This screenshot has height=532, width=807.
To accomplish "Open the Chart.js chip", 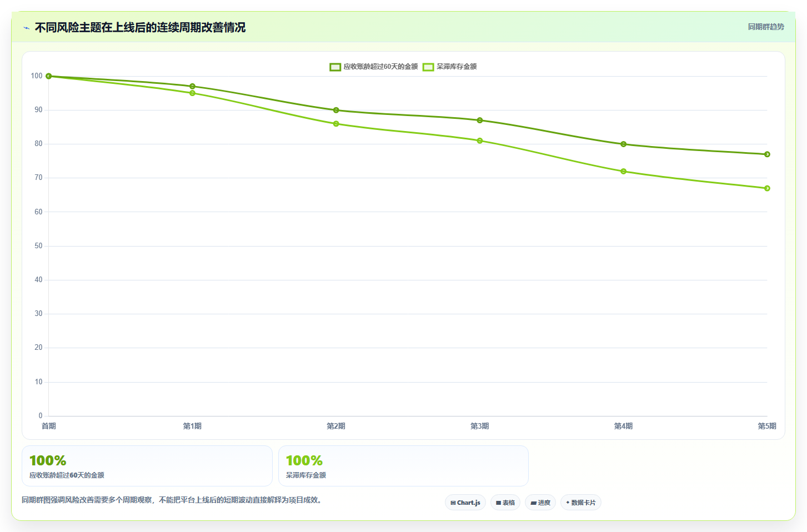I will pos(465,503).
